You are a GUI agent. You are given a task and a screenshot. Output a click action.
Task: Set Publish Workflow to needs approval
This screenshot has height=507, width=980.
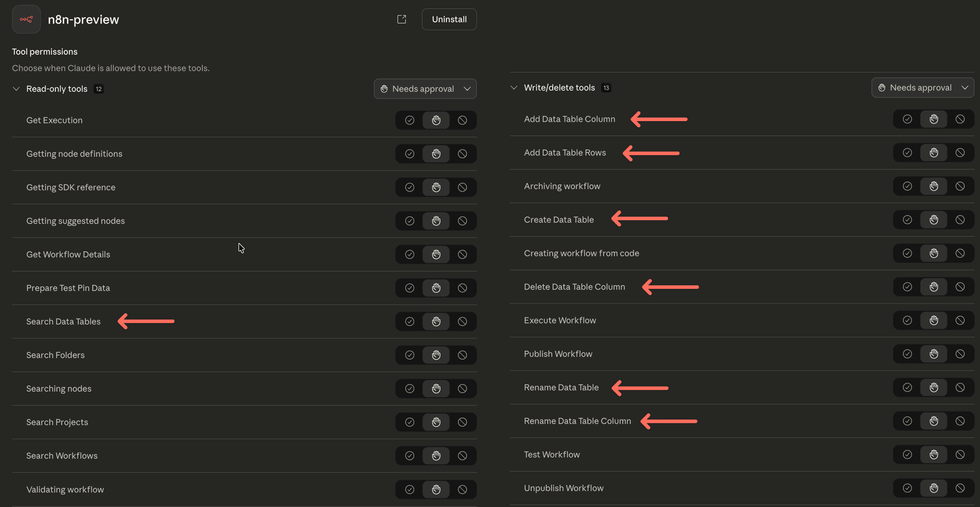coord(934,354)
